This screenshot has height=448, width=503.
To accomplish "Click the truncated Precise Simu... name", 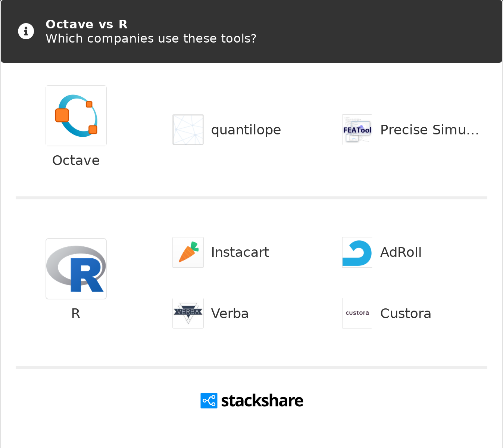I will click(x=429, y=130).
